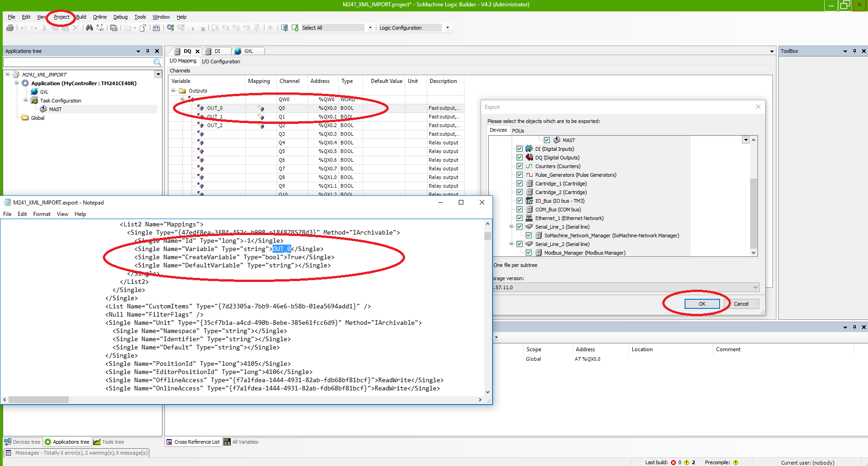Click the Find binoculars icon
This screenshot has height=466, width=868.
coord(89,28)
